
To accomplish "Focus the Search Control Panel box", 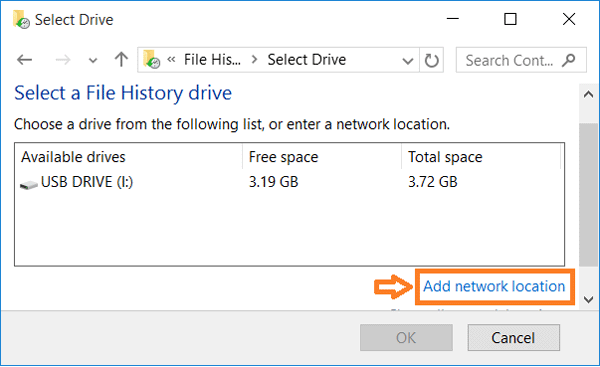I will (521, 60).
